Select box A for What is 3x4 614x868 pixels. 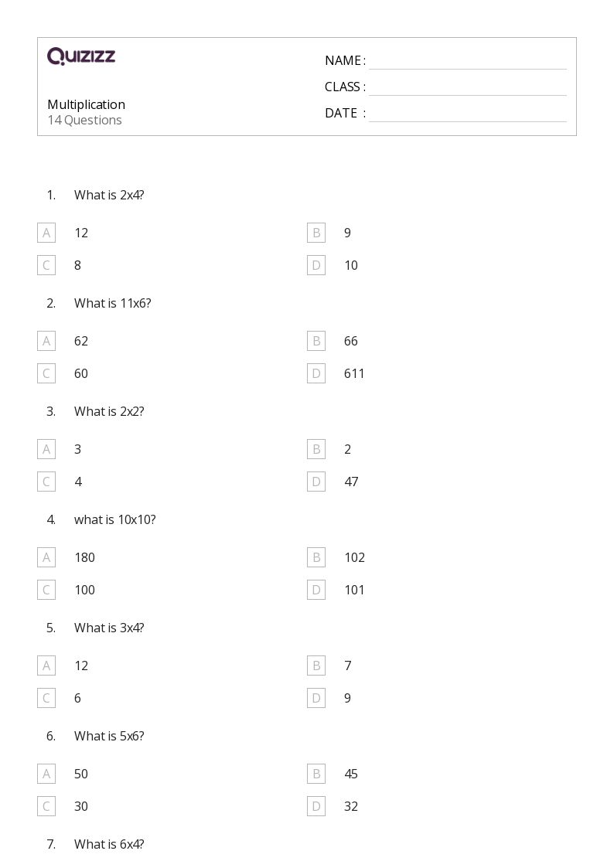point(46,666)
